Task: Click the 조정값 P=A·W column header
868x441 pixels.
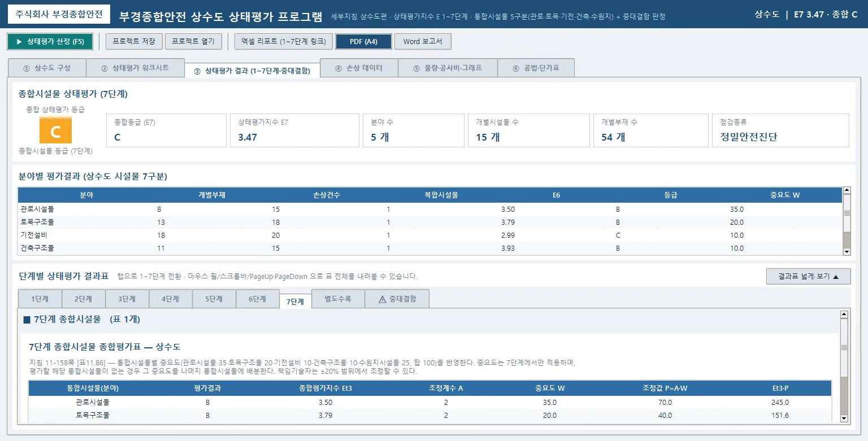Action: [665, 388]
